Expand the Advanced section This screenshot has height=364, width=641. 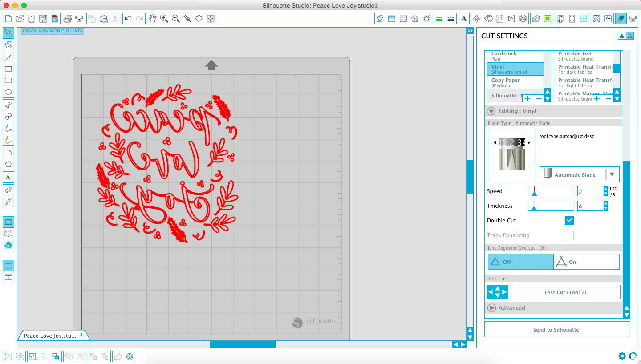(491, 307)
